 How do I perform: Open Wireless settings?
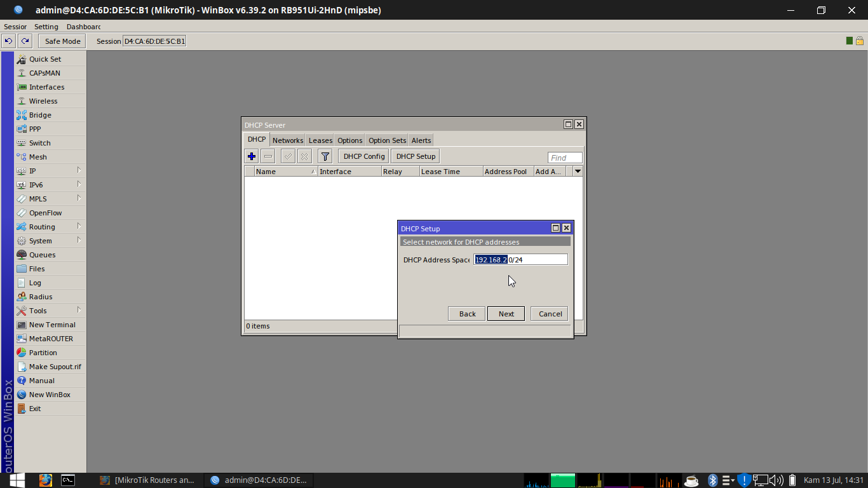(50, 101)
